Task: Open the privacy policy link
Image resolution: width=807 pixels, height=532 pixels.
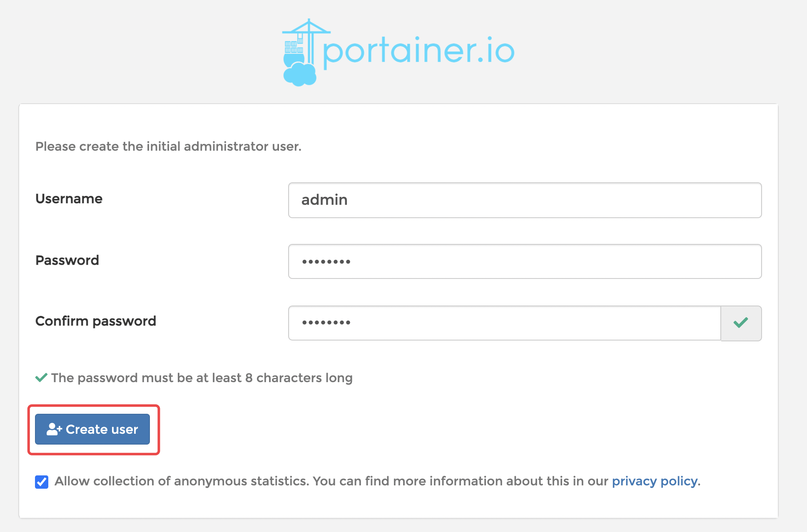Action: (x=655, y=481)
